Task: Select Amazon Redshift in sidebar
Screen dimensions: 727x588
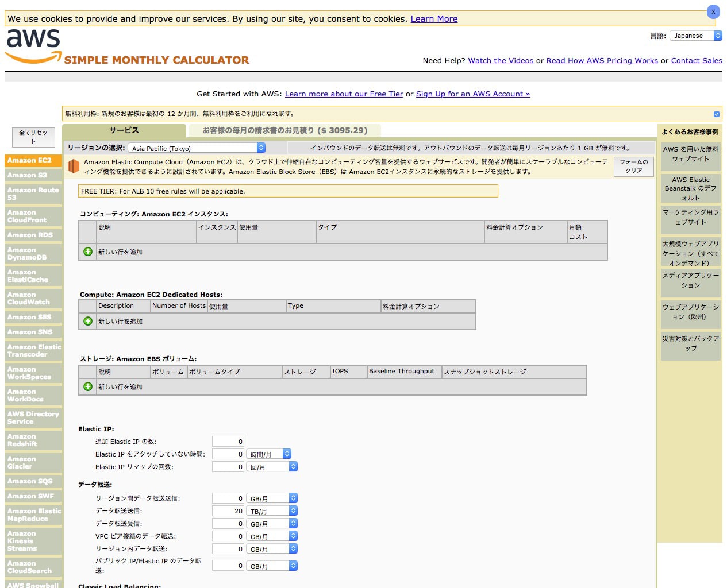Action: point(33,440)
